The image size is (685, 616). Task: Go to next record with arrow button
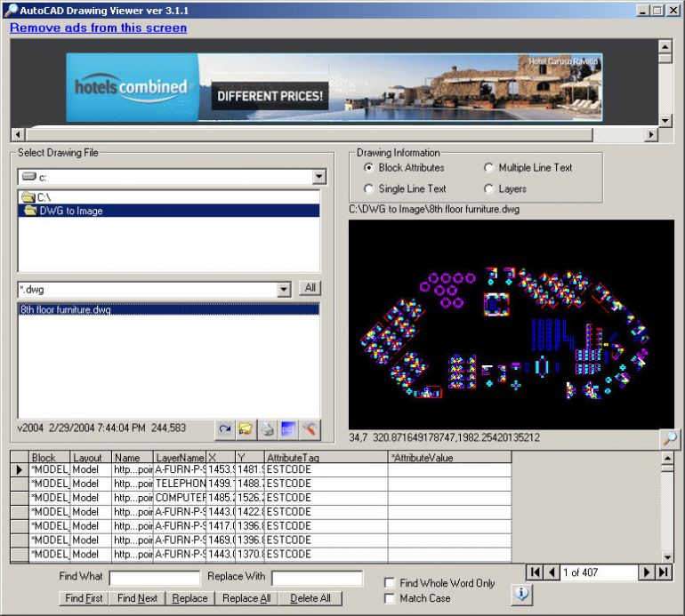point(648,572)
